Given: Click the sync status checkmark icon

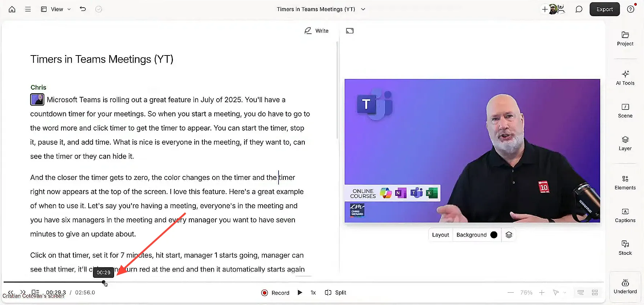Looking at the screenshot, I should coord(98,9).
